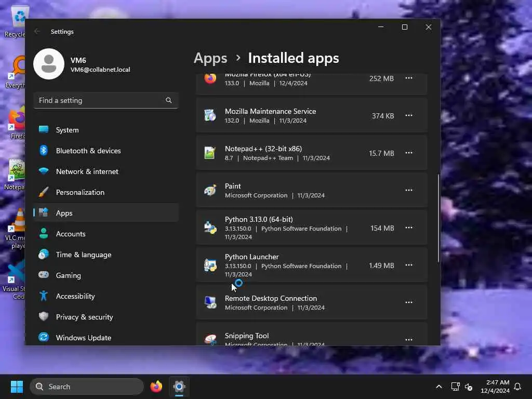Image resolution: width=532 pixels, height=399 pixels.
Task: Click the magnifier icon in Find a setting
Action: click(169, 100)
